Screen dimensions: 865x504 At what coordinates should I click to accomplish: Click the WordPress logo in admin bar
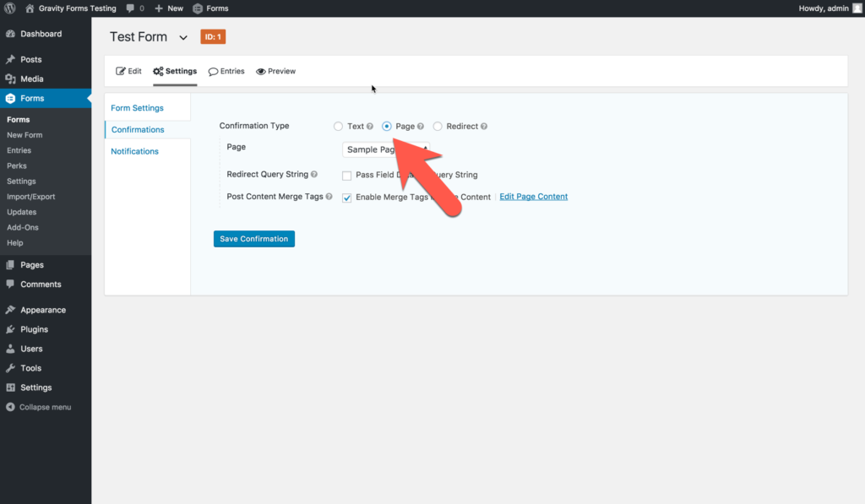(9, 8)
